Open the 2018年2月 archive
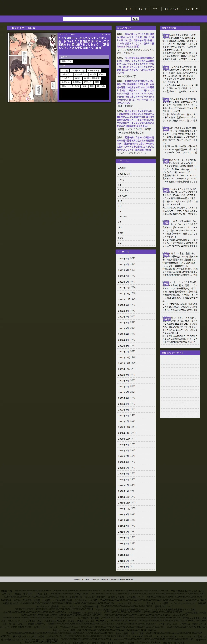This screenshot has height=644, width=207. [123, 567]
